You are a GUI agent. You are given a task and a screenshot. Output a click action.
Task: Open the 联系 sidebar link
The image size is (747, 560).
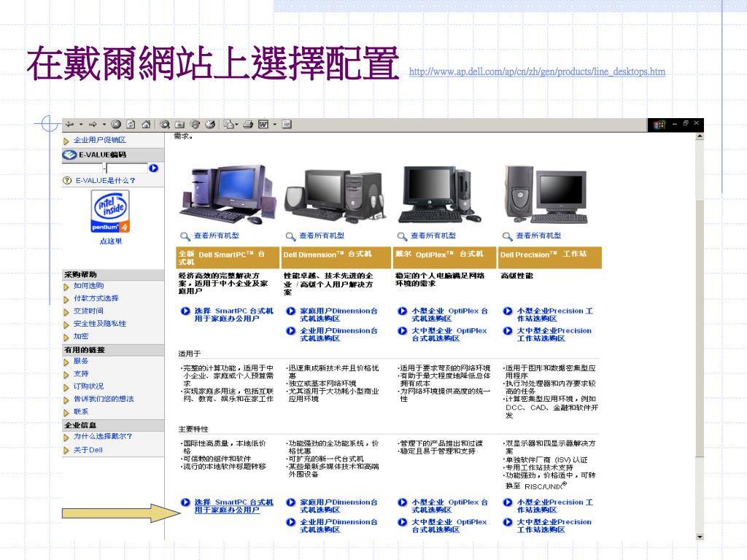coord(81,411)
